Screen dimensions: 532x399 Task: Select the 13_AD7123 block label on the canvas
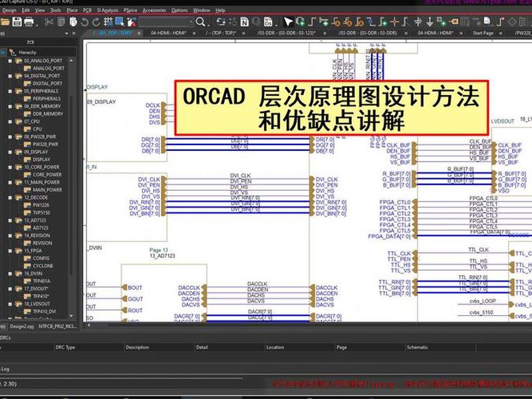(x=162, y=256)
